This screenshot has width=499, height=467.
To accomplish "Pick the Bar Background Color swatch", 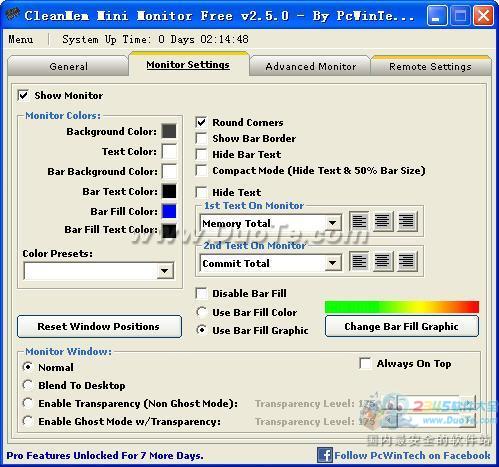I will click(x=169, y=171).
